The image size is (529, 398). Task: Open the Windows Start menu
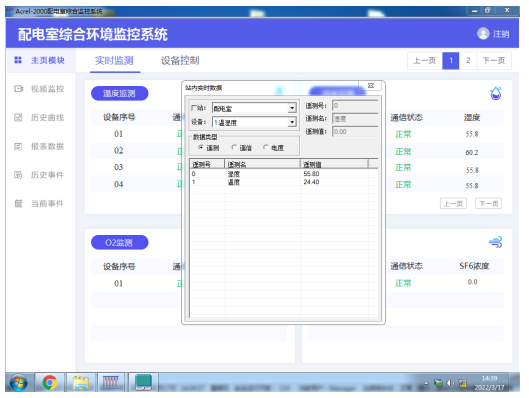(19, 382)
